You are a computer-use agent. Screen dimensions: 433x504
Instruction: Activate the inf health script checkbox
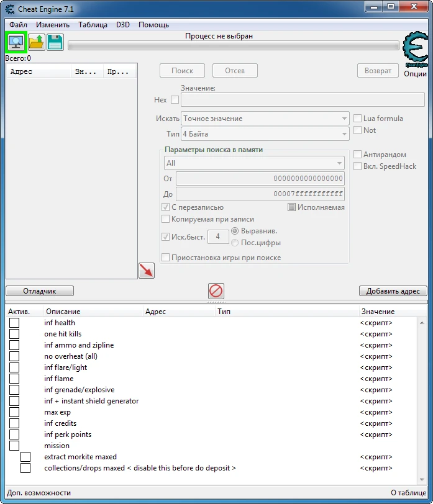coord(14,323)
